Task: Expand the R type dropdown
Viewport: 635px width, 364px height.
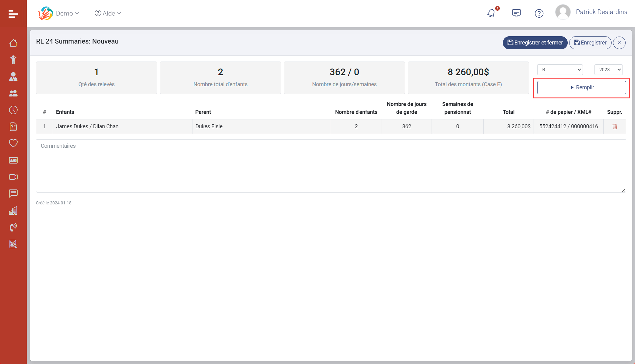Action: 560,70
